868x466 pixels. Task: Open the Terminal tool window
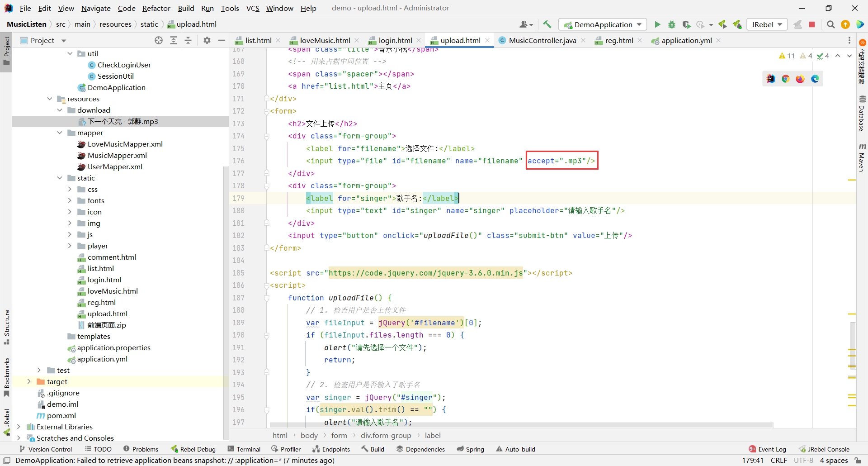click(244, 449)
